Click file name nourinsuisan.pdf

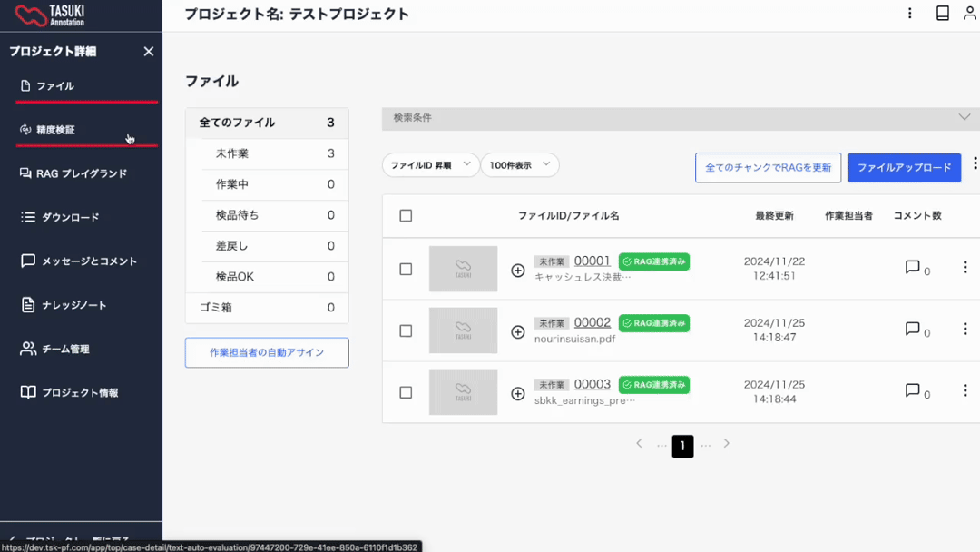[574, 339]
